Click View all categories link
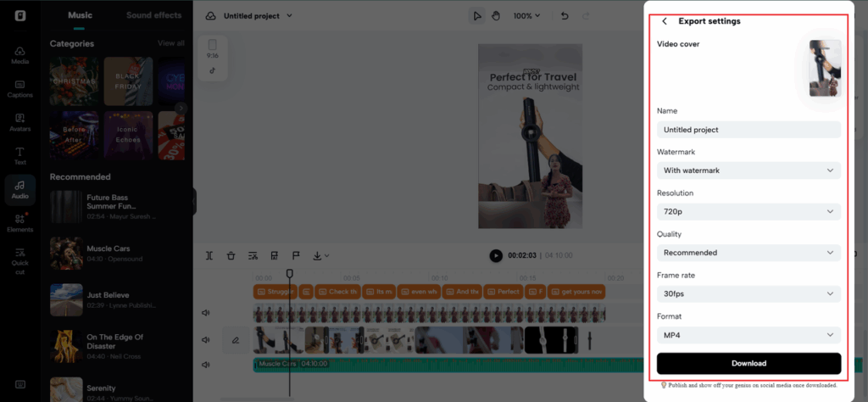 point(171,43)
